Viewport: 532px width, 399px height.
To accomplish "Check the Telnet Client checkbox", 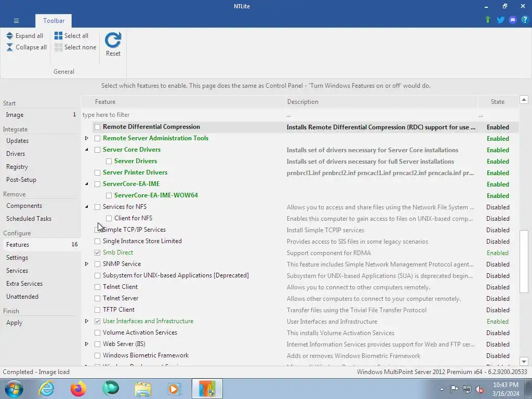I will point(97,287).
